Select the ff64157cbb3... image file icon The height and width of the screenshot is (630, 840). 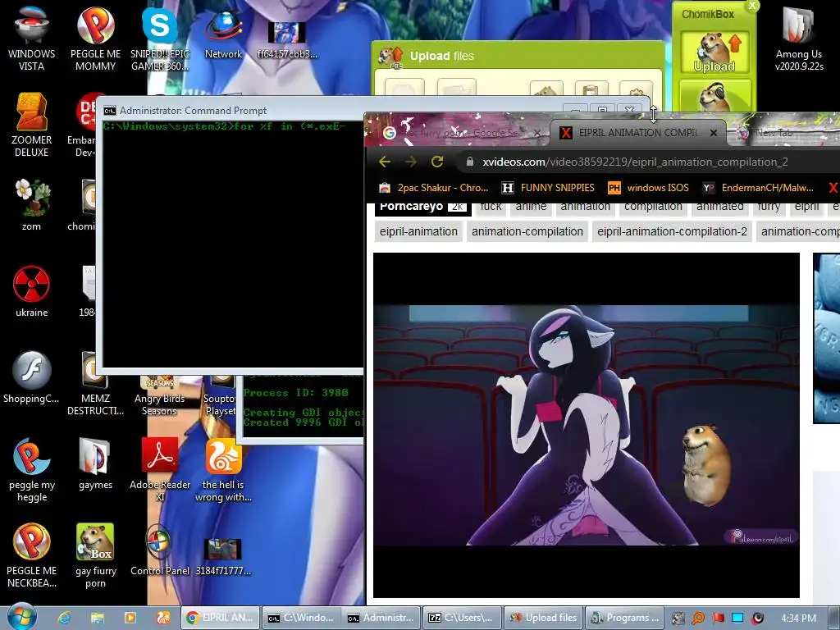click(287, 39)
